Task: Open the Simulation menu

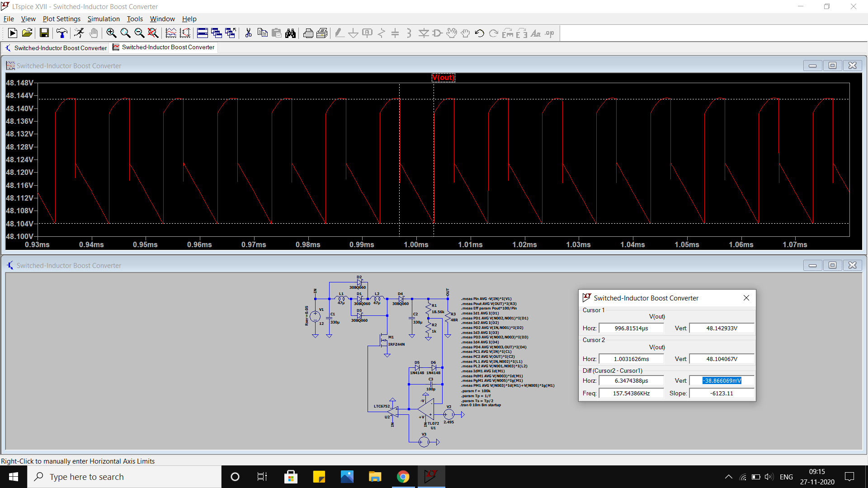Action: pyautogui.click(x=104, y=19)
